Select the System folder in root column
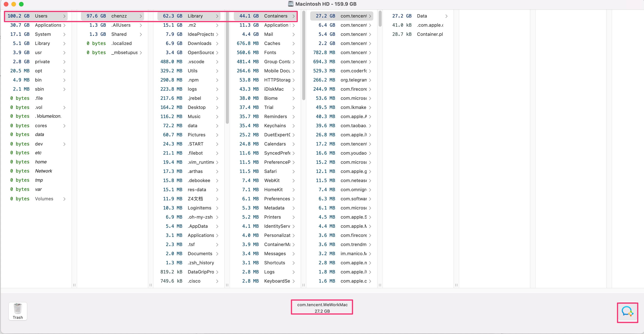644x334 pixels. point(43,34)
